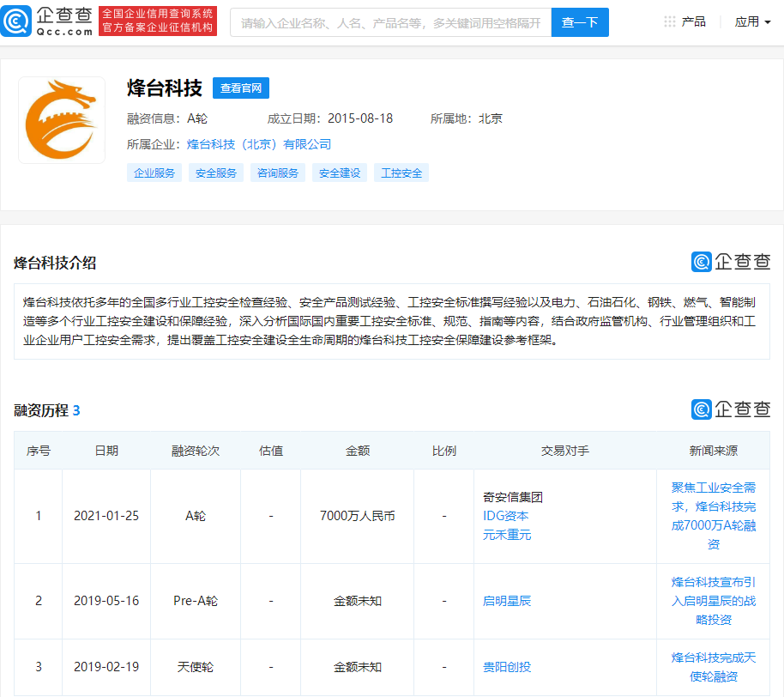Select the 序号 column header

click(x=39, y=451)
